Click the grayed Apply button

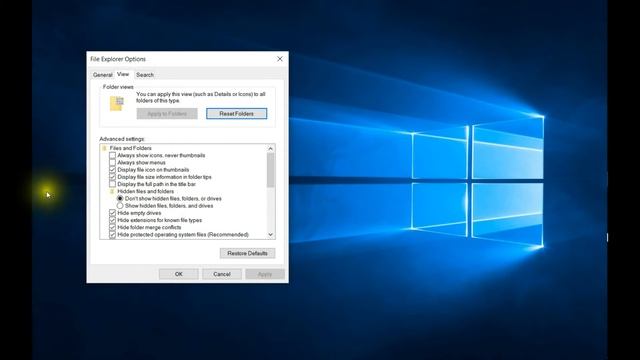click(265, 274)
